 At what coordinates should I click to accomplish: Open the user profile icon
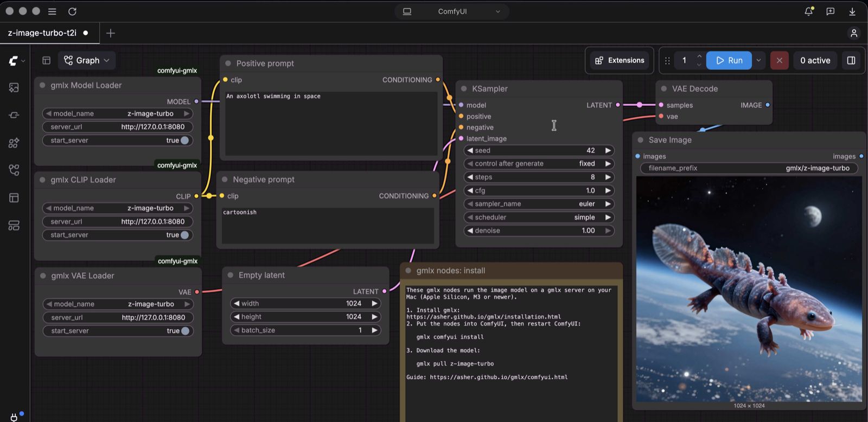coord(854,33)
